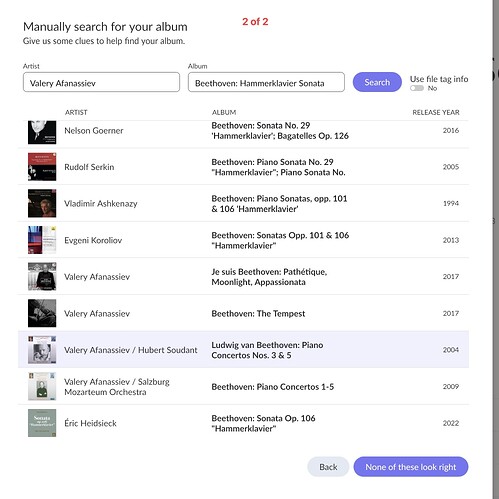Click the Artist column header
Viewport: 499px width, 499px height.
[76, 112]
